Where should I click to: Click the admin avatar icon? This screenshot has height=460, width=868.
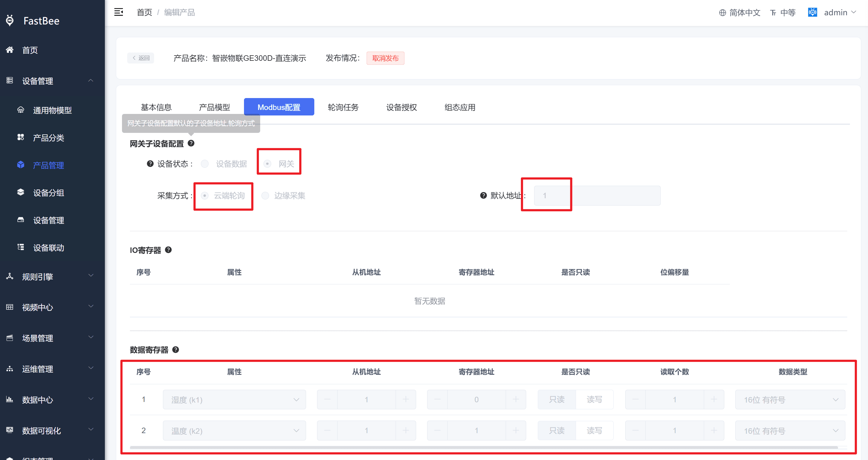pos(812,12)
